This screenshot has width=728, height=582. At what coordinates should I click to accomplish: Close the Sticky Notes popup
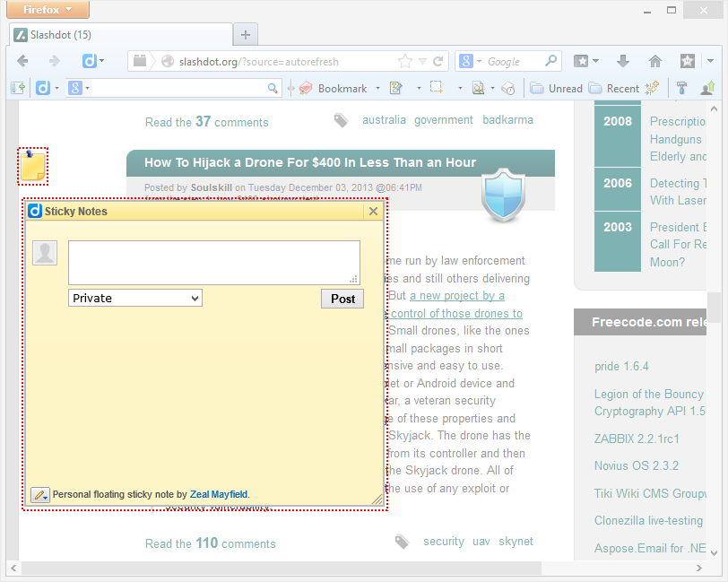(x=373, y=212)
